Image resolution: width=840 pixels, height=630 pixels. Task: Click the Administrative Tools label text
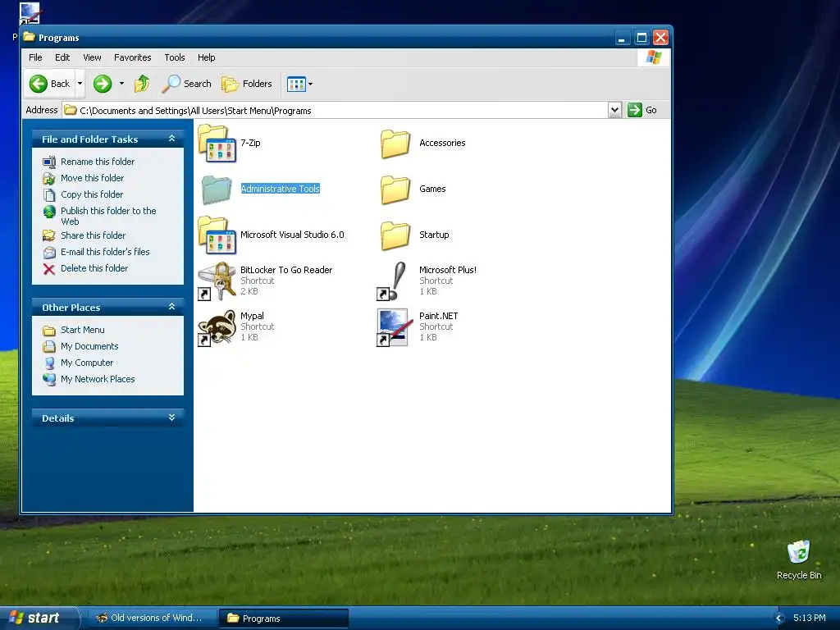[x=281, y=189]
